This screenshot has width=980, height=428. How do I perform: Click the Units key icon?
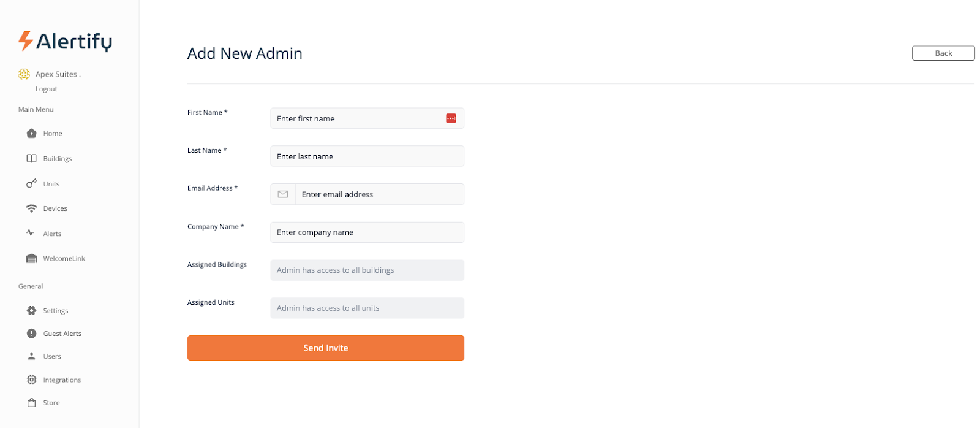[x=31, y=184]
